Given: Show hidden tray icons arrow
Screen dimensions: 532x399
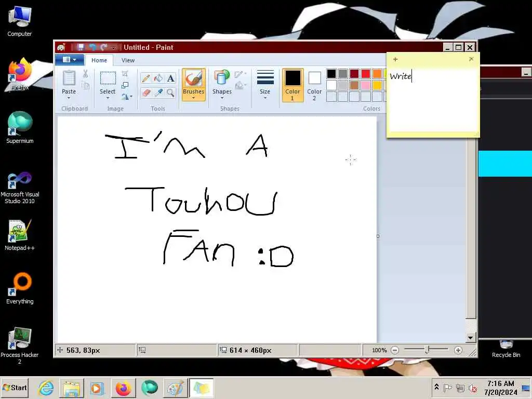Looking at the screenshot, I should 436,387.
